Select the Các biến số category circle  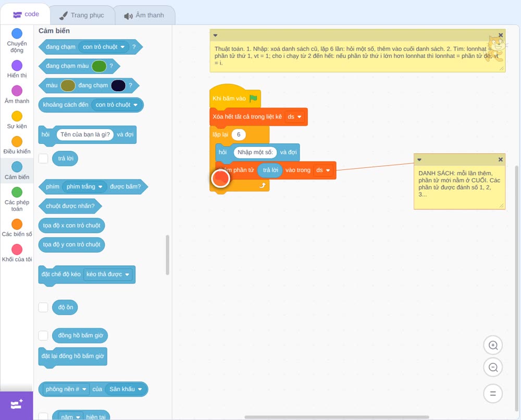pyautogui.click(x=17, y=224)
